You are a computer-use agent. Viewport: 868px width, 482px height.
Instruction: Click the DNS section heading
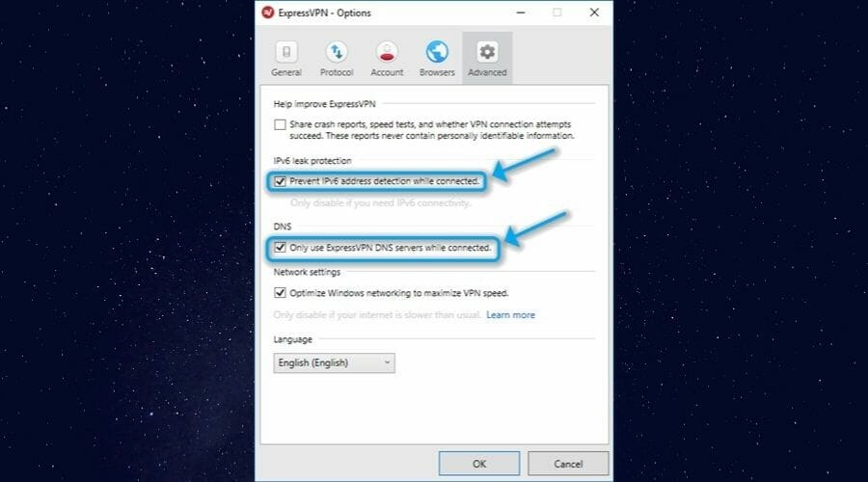point(283,227)
